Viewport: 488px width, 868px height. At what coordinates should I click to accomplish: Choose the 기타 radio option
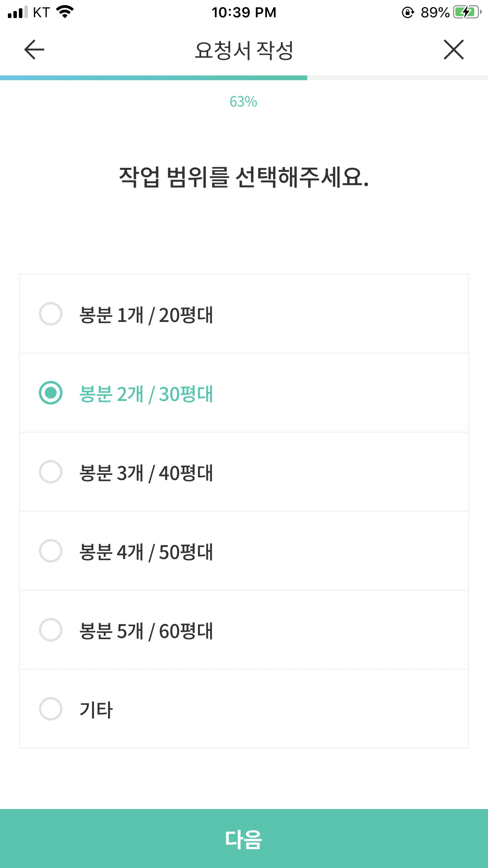51,709
